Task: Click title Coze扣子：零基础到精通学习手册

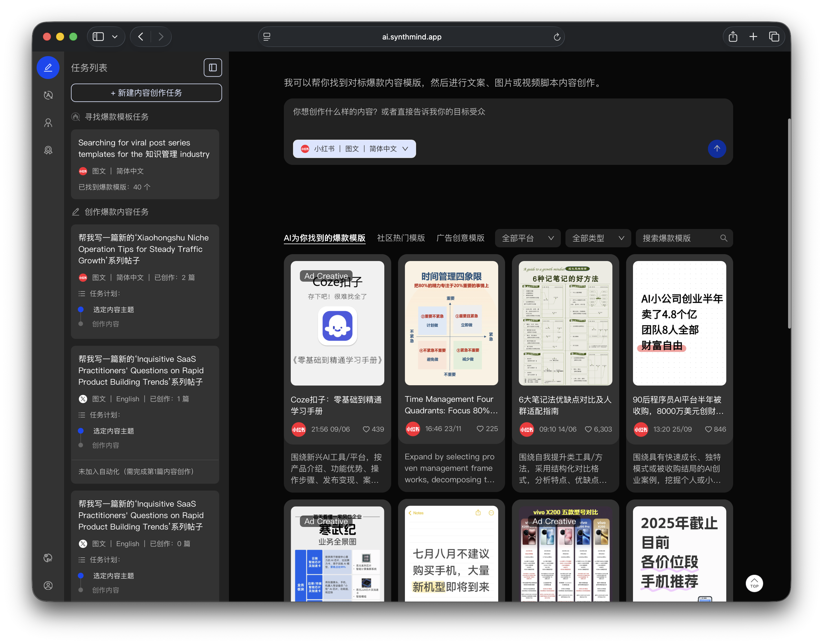Action: 336,405
